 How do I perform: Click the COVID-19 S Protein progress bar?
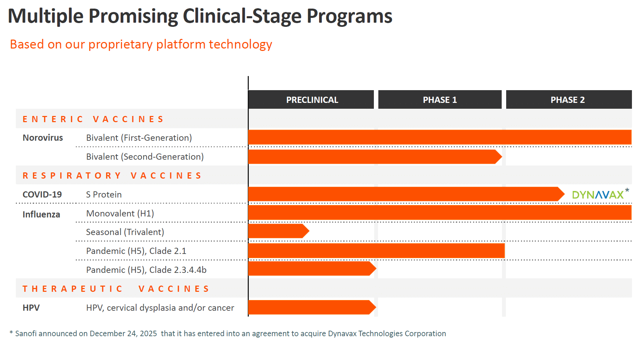[x=405, y=194]
